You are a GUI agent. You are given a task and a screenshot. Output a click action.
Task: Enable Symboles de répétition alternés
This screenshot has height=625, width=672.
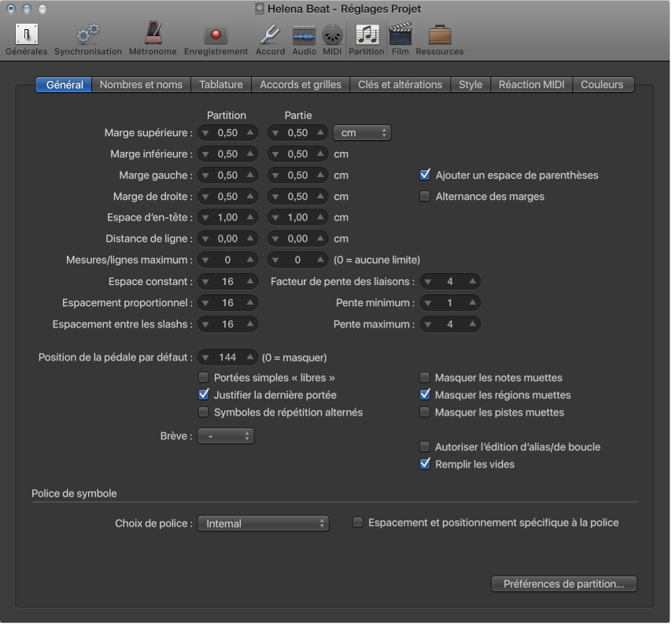[203, 412]
